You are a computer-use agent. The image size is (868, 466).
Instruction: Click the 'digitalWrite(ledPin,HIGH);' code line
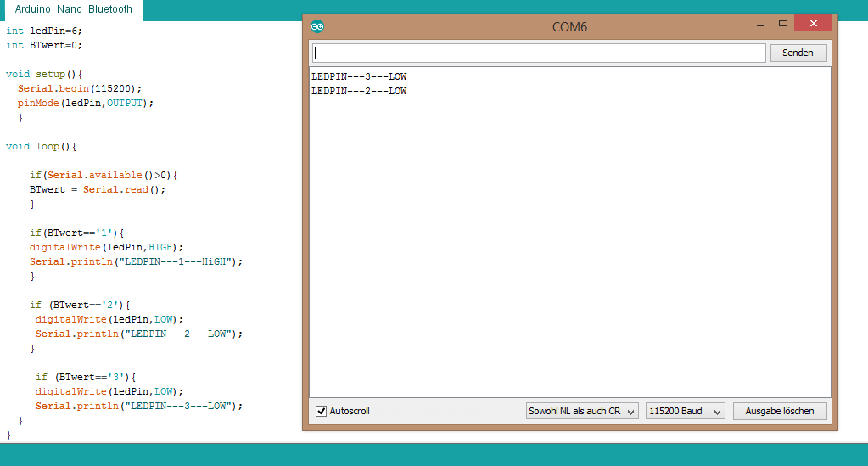[x=106, y=247]
